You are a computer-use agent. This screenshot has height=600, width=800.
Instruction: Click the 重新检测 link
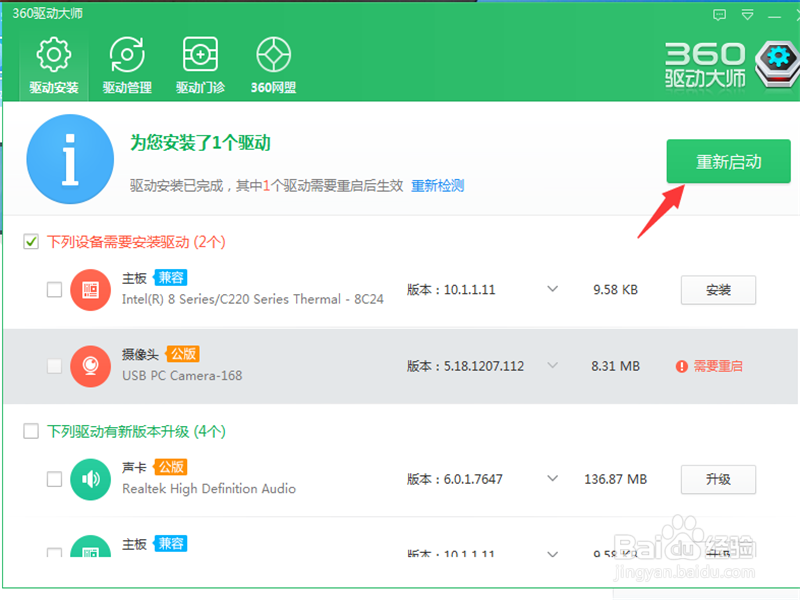[438, 186]
